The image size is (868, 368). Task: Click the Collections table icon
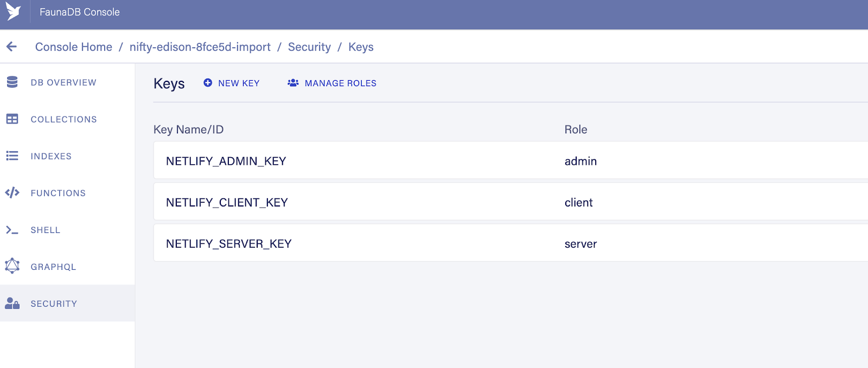(12, 119)
